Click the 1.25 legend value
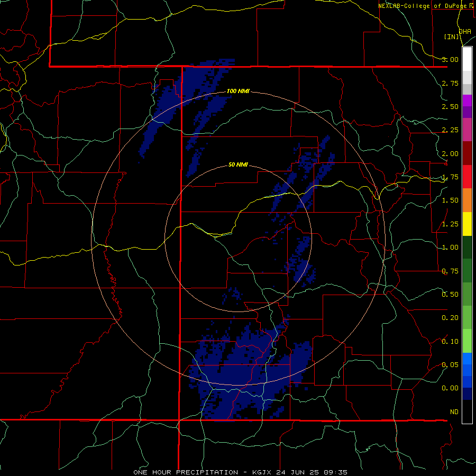The image size is (476, 476). click(450, 224)
